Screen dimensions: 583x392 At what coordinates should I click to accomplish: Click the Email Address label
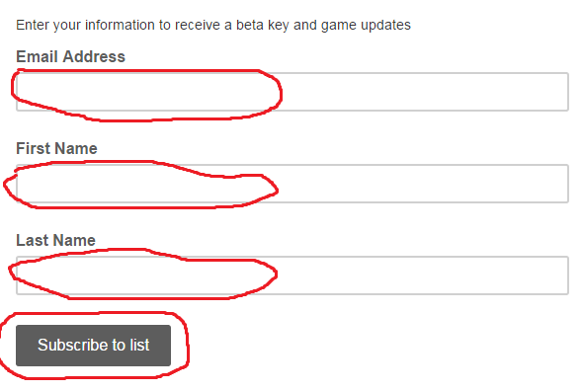click(70, 57)
